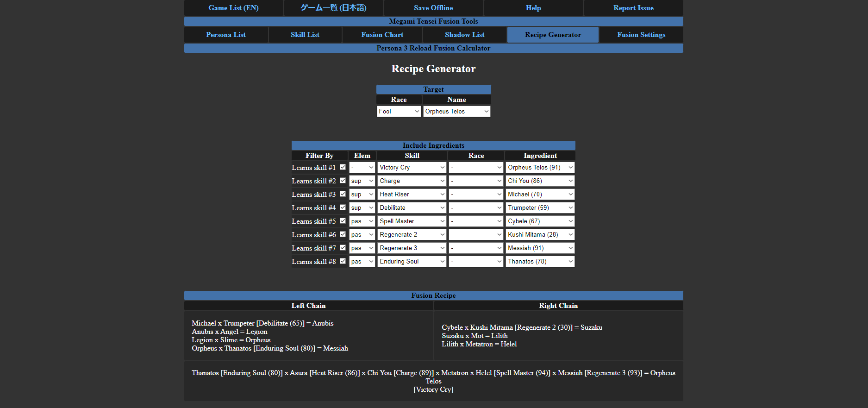Open the Target Race dropdown showing Fool
The image size is (868, 408).
pos(399,111)
